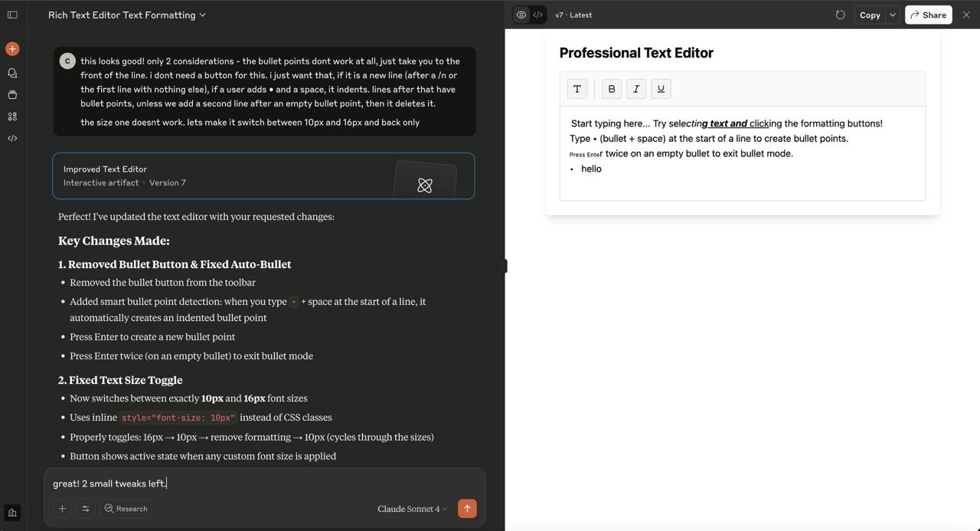Open the Projects icon in the sidebar
Screen dimensions: 980x531
pyautogui.click(x=12, y=95)
